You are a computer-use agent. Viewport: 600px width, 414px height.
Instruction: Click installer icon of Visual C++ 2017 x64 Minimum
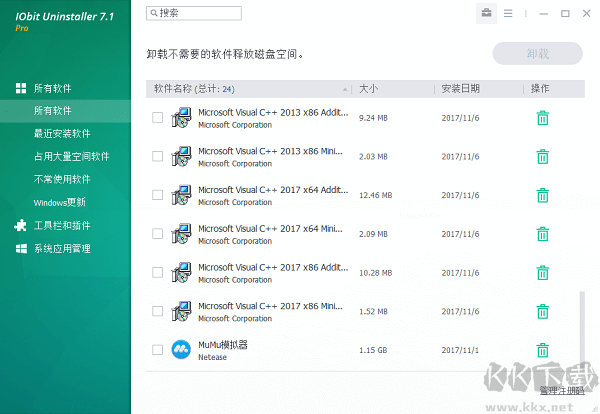pyautogui.click(x=181, y=233)
